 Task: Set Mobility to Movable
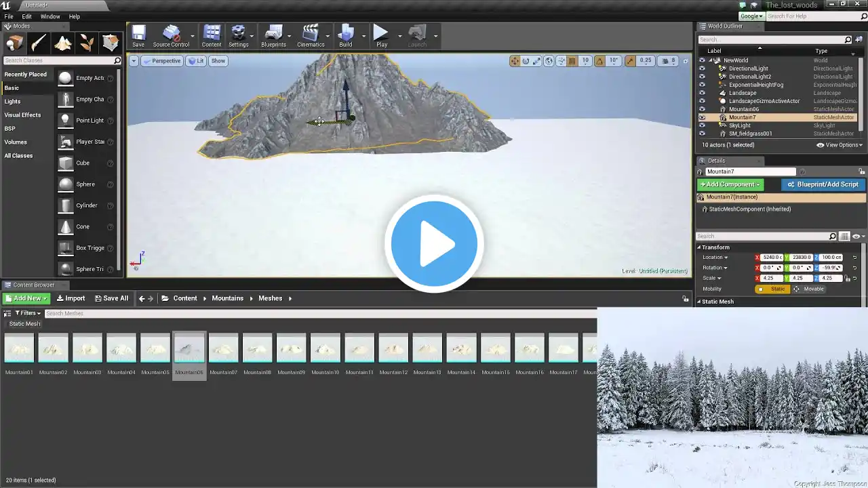809,289
